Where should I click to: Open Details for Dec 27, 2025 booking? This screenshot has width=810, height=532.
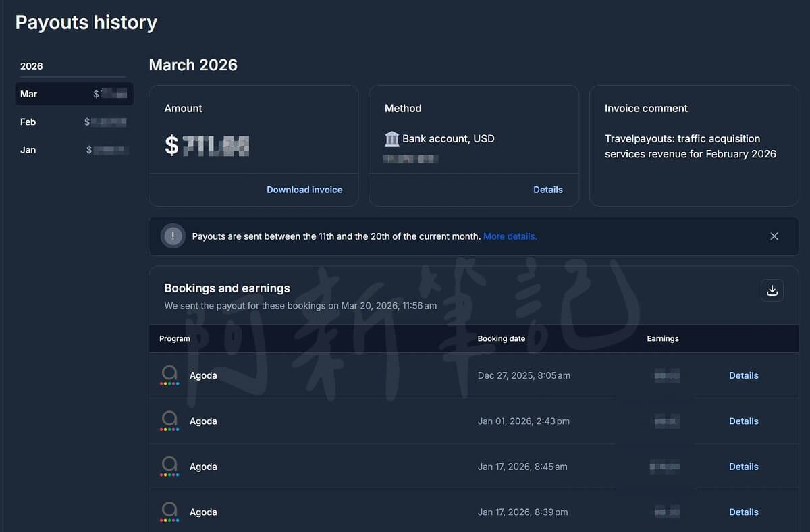744,375
